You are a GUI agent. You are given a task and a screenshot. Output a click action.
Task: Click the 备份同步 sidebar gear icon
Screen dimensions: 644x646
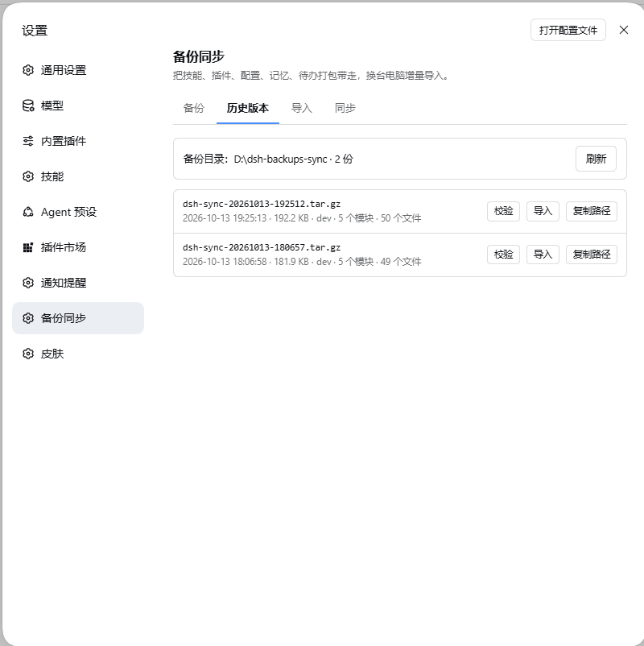pos(28,318)
